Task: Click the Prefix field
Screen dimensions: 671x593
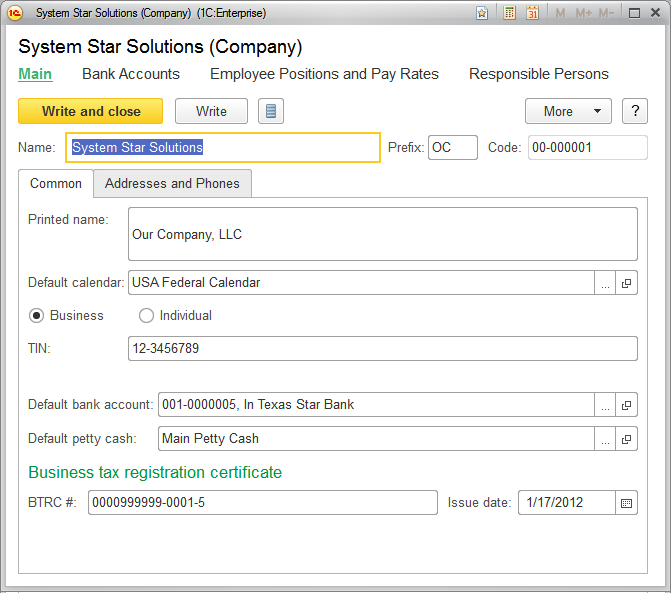Action: click(x=453, y=148)
